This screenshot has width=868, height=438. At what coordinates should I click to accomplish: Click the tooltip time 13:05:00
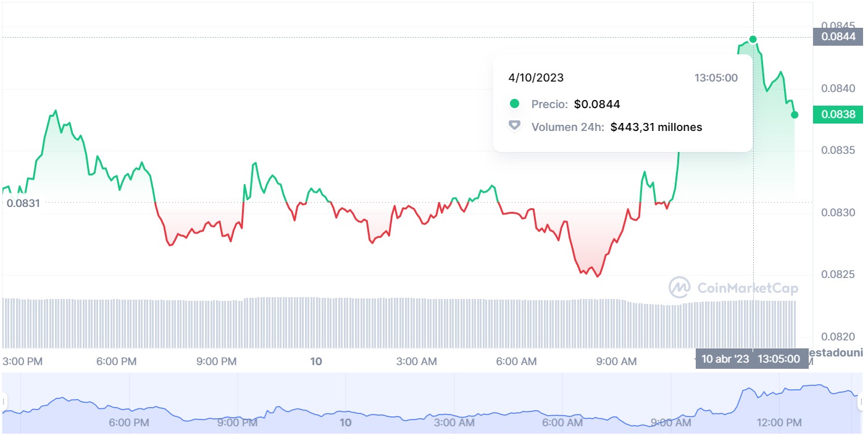[x=716, y=78]
